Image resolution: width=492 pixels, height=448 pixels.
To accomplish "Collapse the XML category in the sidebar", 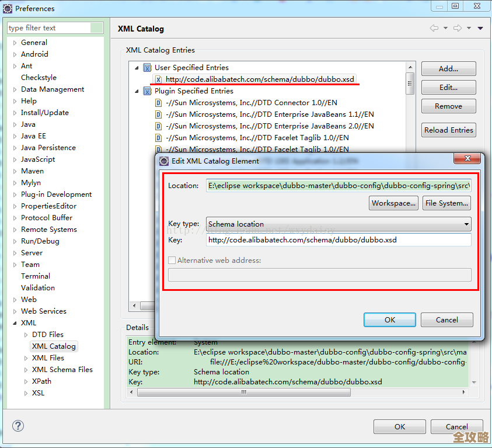I will [x=15, y=322].
